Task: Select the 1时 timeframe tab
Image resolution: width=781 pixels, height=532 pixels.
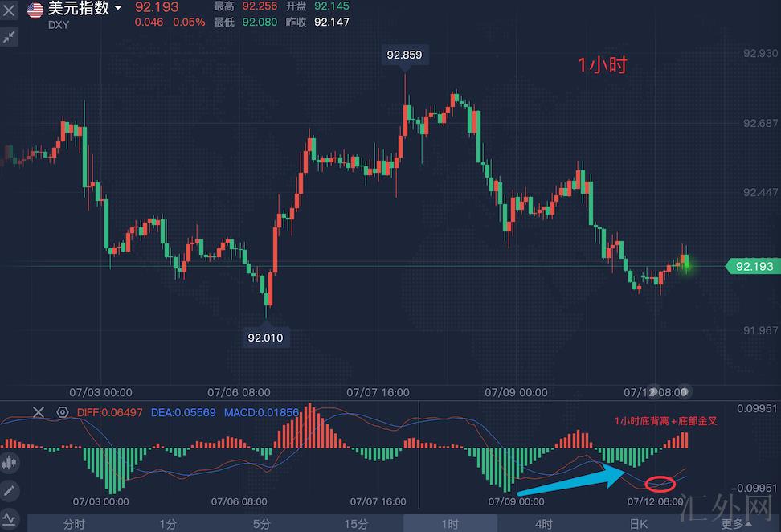Action: pos(450,524)
